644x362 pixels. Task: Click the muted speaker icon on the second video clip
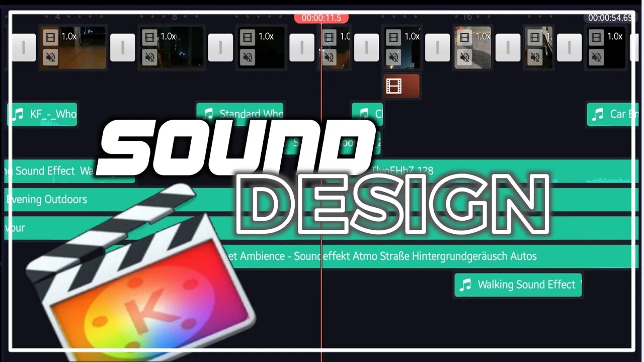coord(149,58)
